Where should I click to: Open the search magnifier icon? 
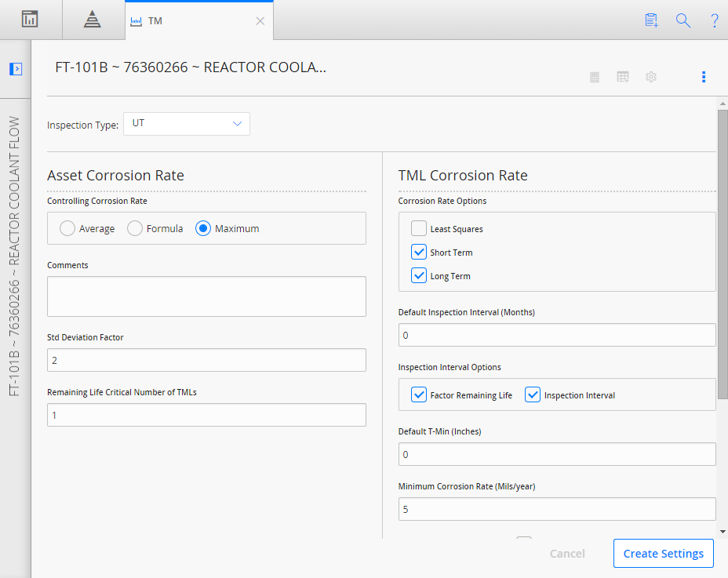click(x=683, y=20)
